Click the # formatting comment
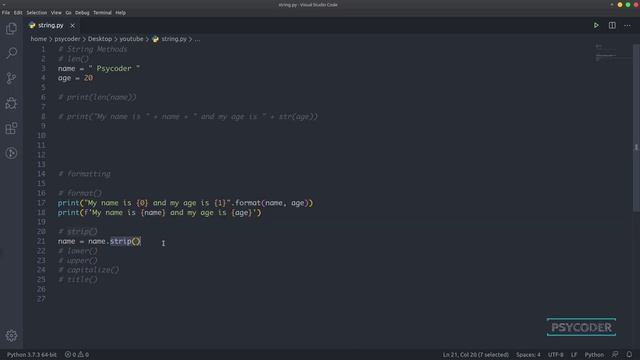The height and width of the screenshot is (360, 640). click(84, 174)
